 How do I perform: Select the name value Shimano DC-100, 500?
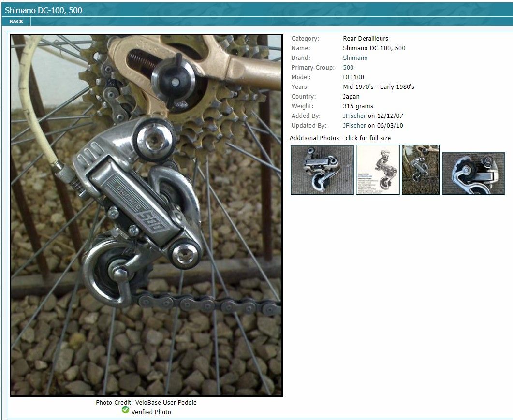click(374, 48)
